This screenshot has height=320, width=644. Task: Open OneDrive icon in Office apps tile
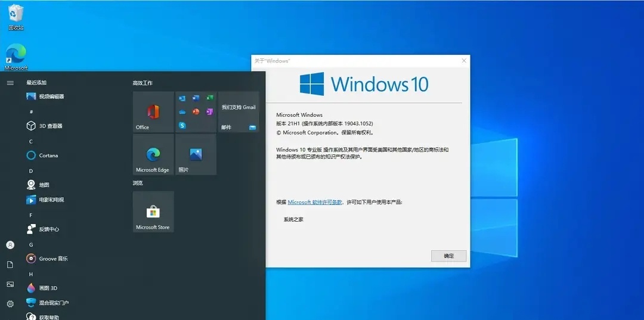pos(182,111)
